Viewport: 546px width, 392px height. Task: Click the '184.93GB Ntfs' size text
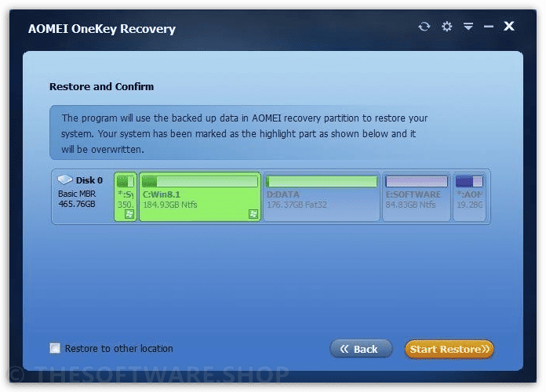(x=170, y=205)
